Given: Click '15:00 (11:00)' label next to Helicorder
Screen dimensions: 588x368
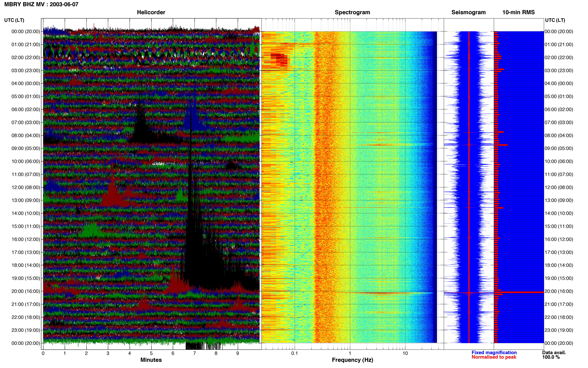Looking at the screenshot, I should [26, 226].
